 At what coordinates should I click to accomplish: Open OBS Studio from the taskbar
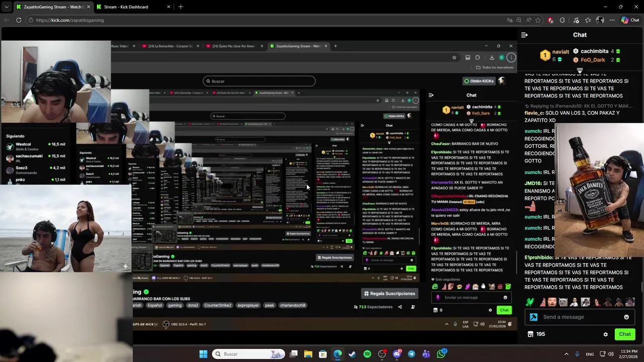click(x=382, y=354)
